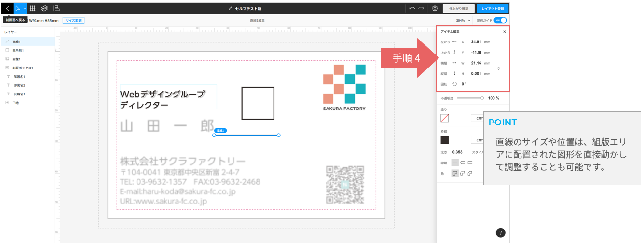The height and width of the screenshot is (245, 644).
Task: Toggle the 印刷ガイド switch
Action: click(500, 21)
